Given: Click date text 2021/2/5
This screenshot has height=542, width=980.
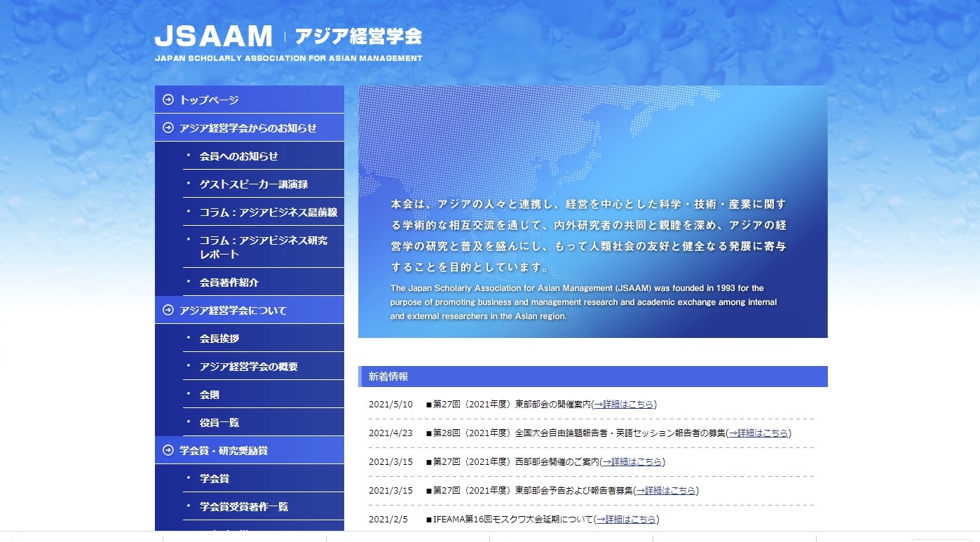Looking at the screenshot, I should [x=388, y=519].
